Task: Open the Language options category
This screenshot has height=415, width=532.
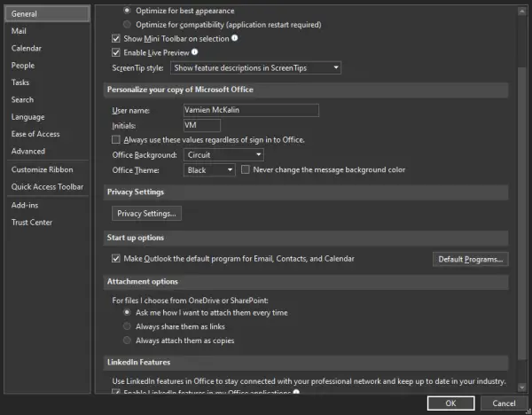Action: (x=47, y=117)
